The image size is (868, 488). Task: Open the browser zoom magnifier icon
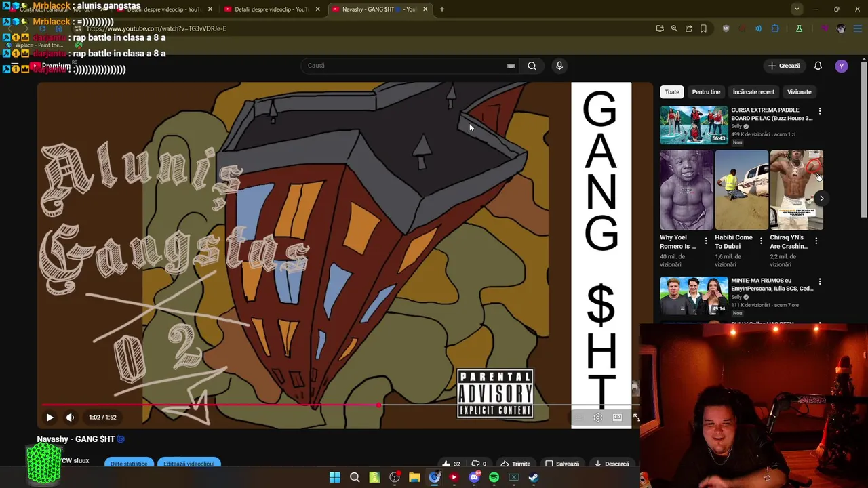[674, 28]
